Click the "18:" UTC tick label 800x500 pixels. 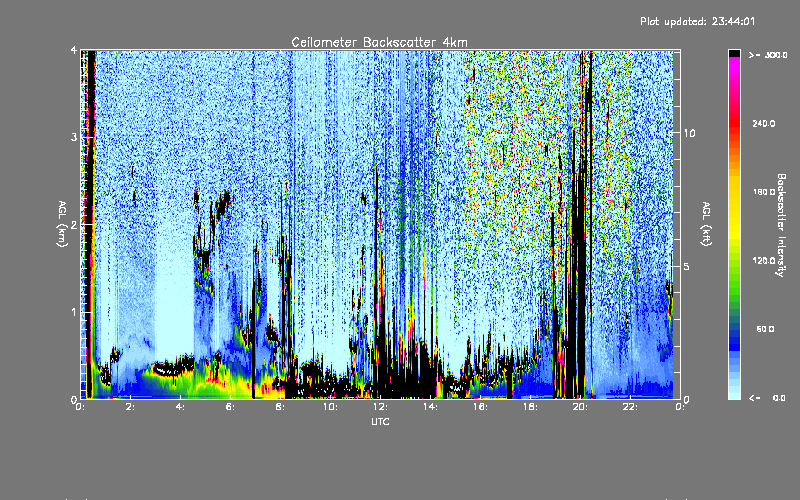pyautogui.click(x=530, y=407)
